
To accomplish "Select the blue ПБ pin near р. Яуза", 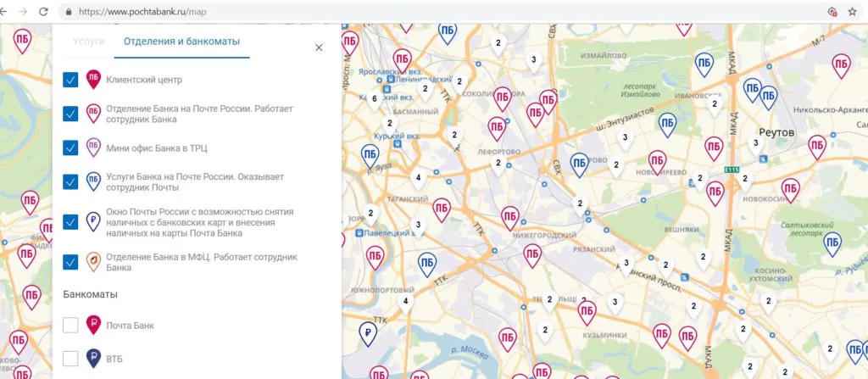I will pos(370,157).
